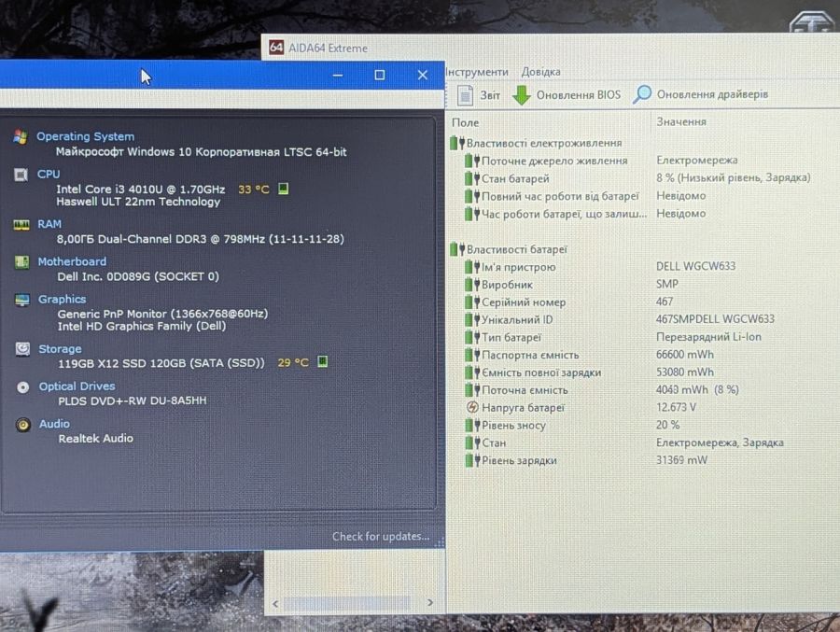
Task: Click Оновлення BIOS label in toolbar
Action: (578, 95)
